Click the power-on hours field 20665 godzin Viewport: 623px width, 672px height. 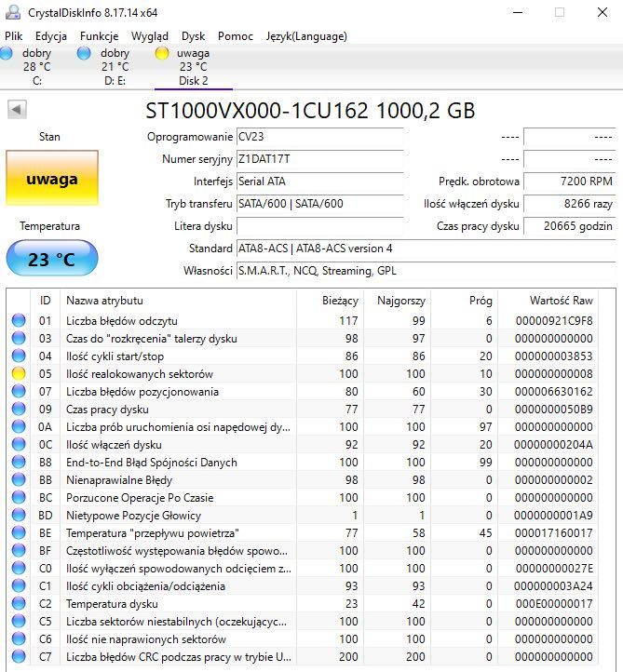(570, 226)
